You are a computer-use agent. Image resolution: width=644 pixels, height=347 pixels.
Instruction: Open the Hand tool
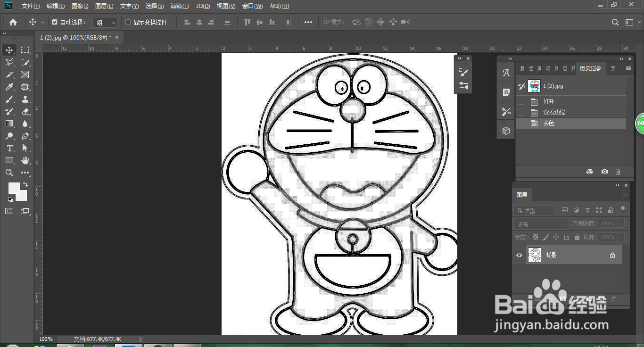pos(25,160)
